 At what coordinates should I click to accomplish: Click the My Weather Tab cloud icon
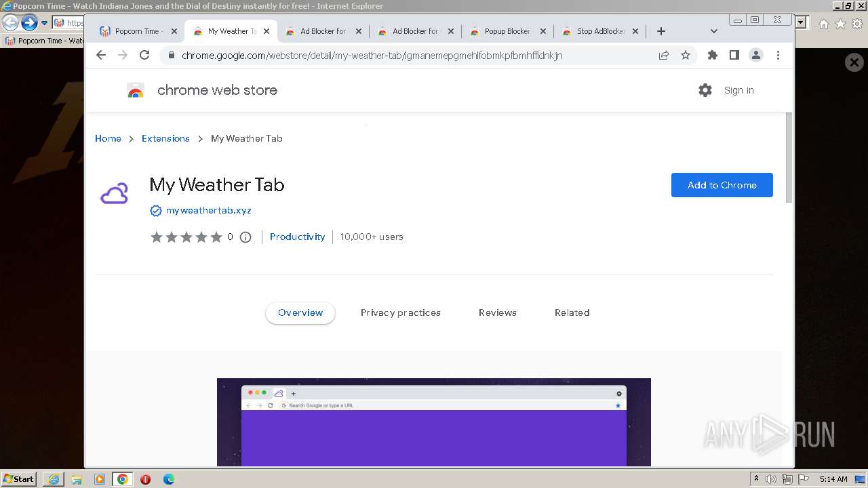[114, 194]
